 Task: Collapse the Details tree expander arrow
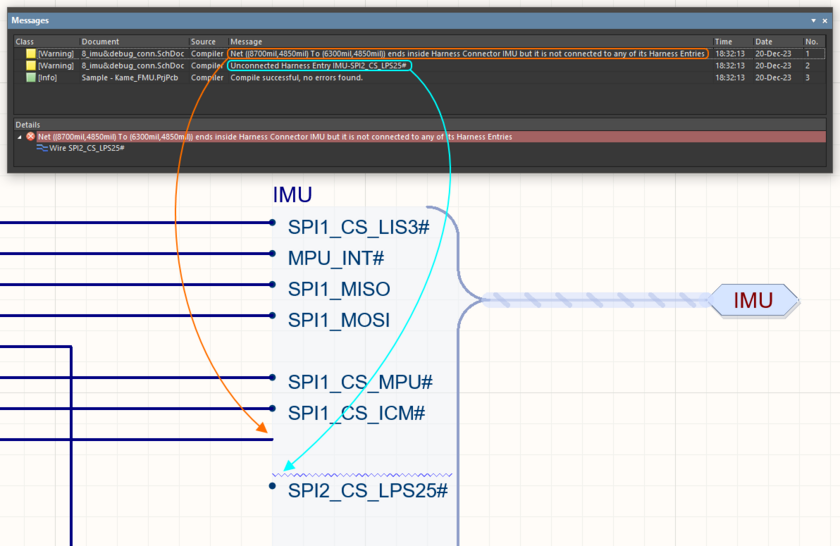pyautogui.click(x=20, y=137)
